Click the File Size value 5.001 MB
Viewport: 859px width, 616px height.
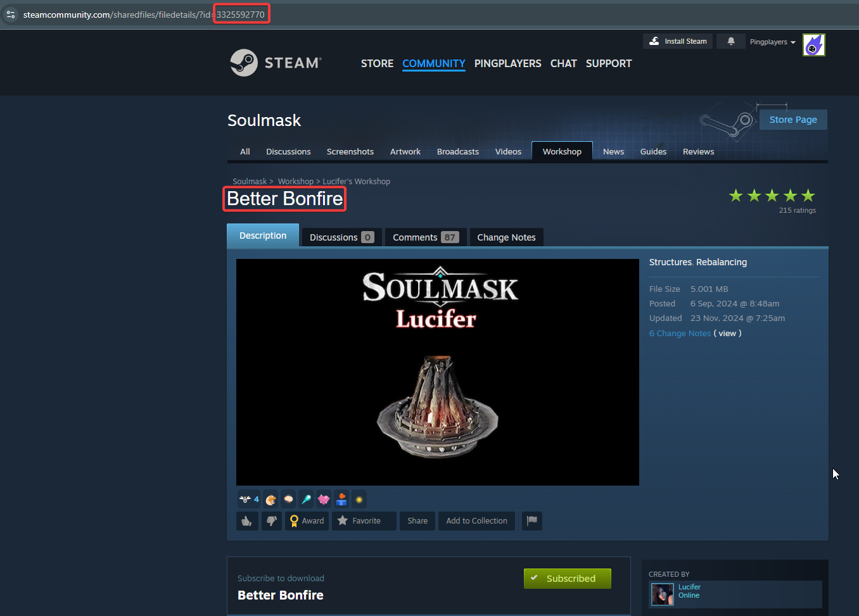coord(709,289)
